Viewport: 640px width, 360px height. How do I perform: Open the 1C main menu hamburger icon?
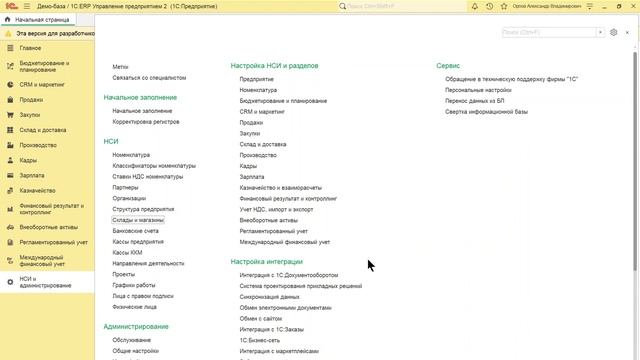tap(27, 6)
